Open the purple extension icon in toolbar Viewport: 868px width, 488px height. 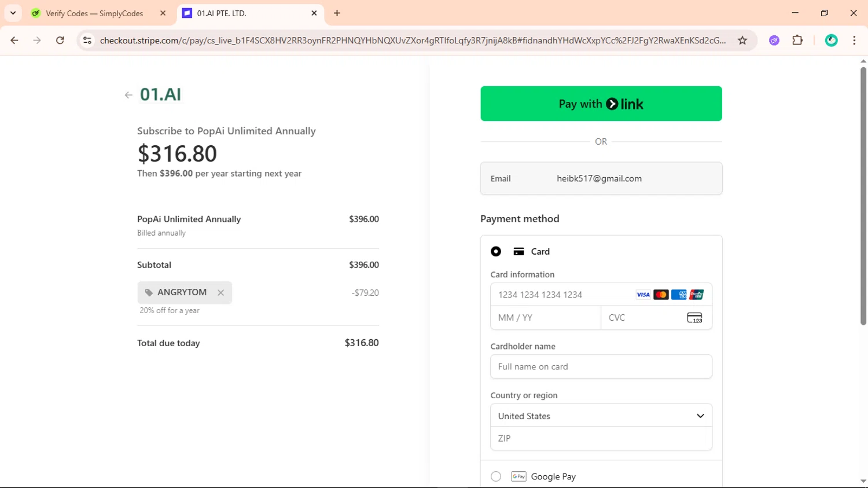point(774,41)
